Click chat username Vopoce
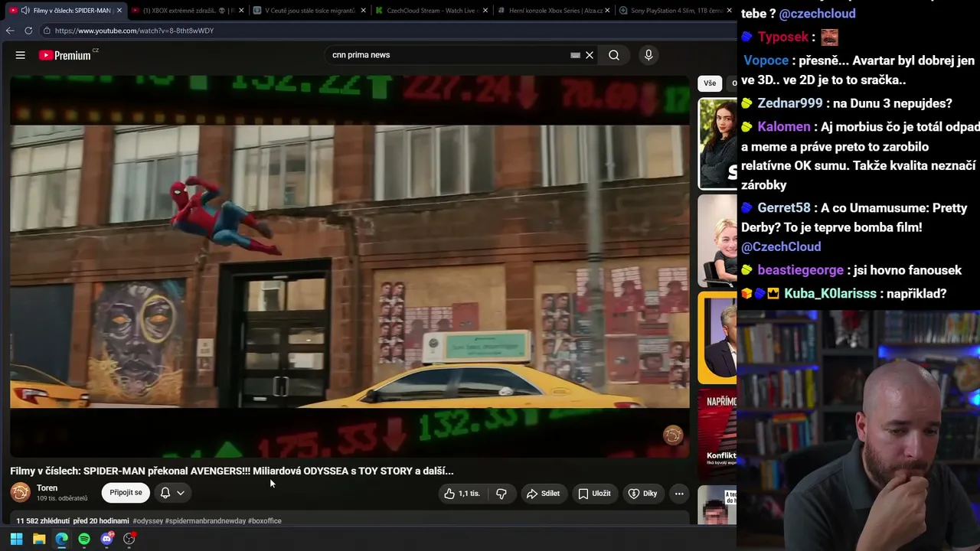 [766, 60]
